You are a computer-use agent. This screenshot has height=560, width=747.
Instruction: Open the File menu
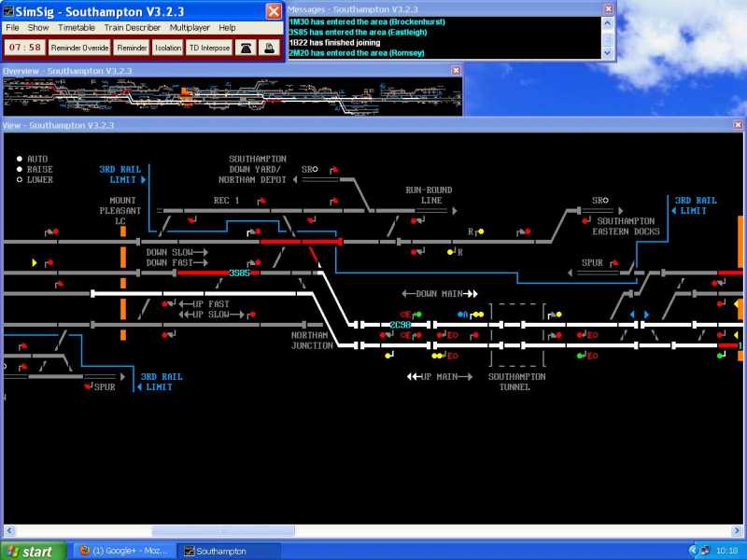pyautogui.click(x=12, y=28)
